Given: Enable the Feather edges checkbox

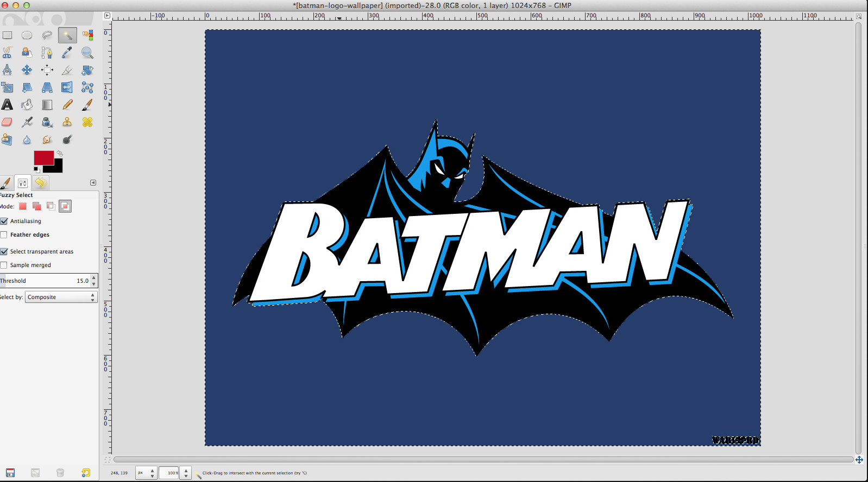Looking at the screenshot, I should pyautogui.click(x=4, y=234).
